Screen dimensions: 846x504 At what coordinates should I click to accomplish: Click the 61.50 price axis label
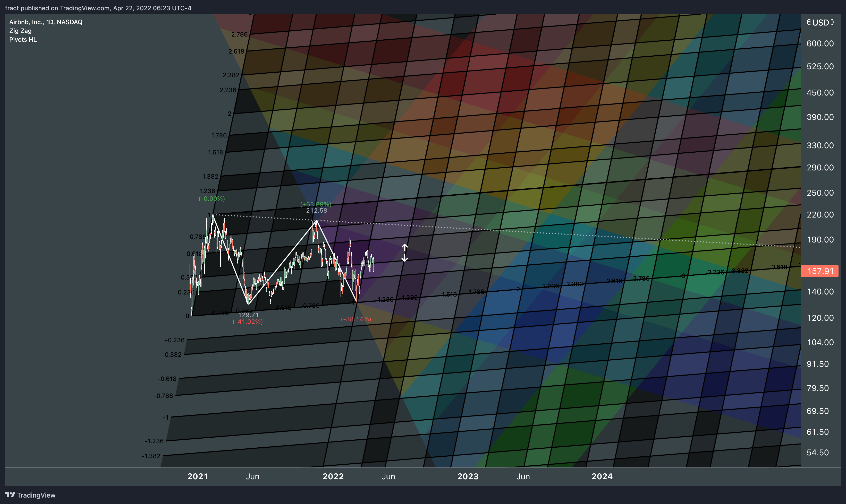[x=817, y=432]
